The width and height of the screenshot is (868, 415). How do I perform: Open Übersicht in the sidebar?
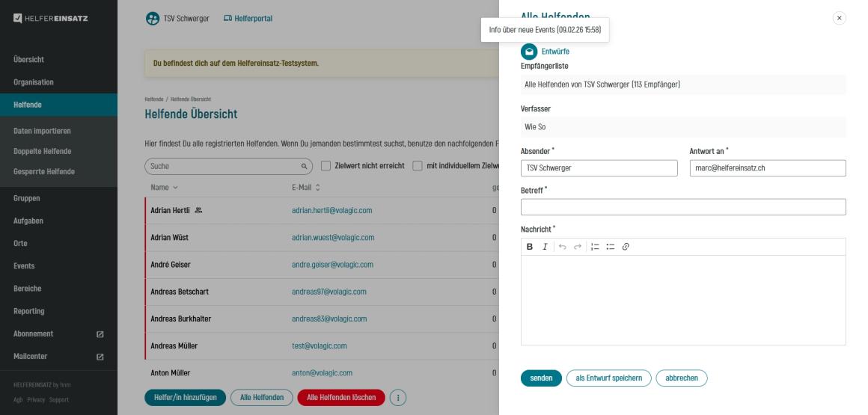click(58, 59)
